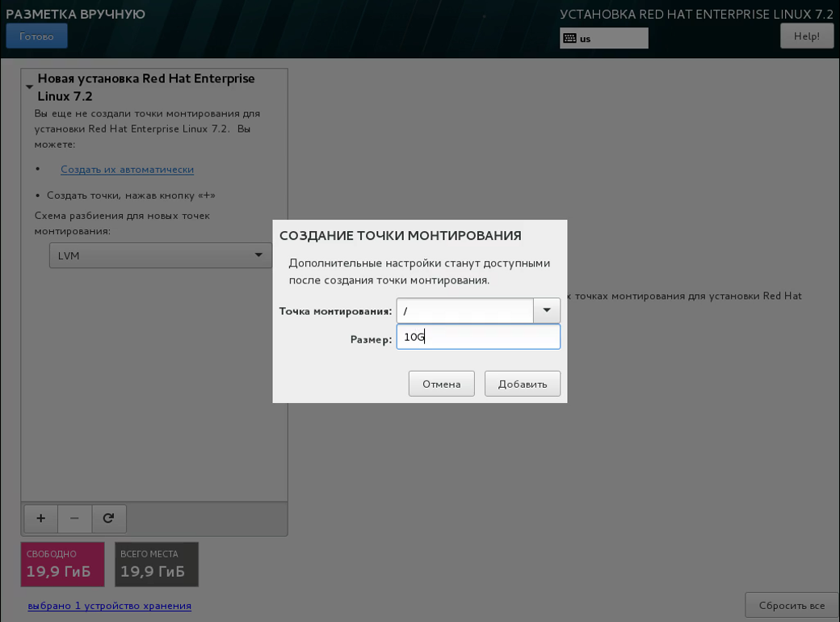
Task: Click the mount point text field showing /
Action: point(465,310)
